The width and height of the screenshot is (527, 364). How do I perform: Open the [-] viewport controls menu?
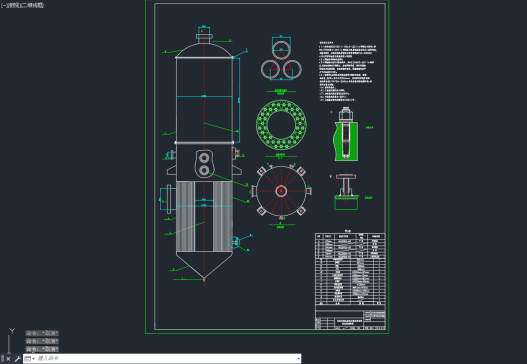coord(3,5)
